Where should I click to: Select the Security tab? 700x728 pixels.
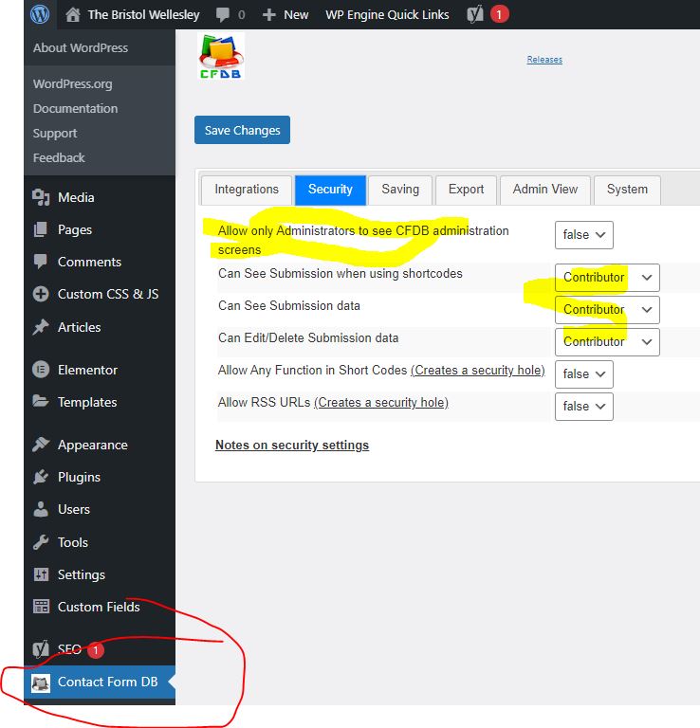(x=330, y=190)
